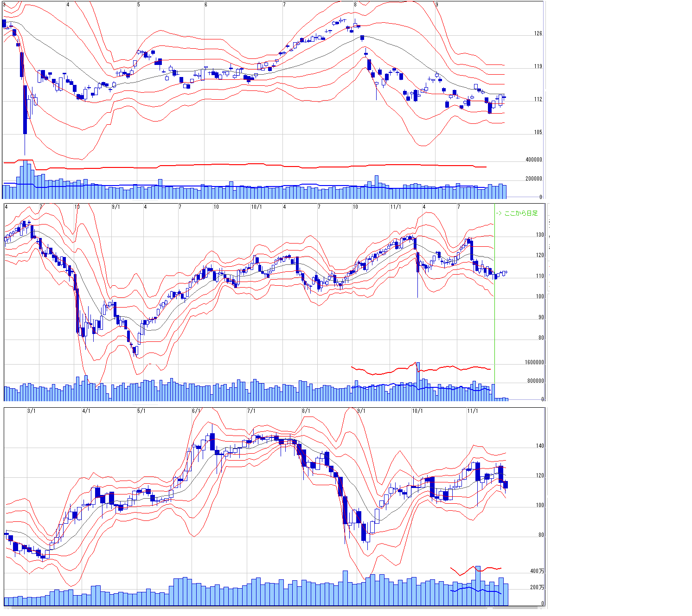Image resolution: width=692 pixels, height=616 pixels.
Task: Click the 130 price label on middle chart
Action: (540, 235)
